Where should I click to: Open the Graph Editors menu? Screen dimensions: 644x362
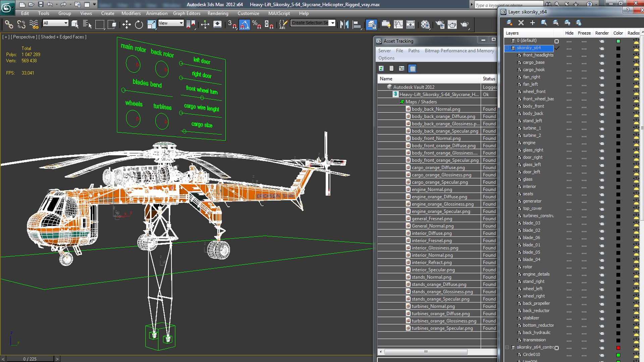(x=186, y=13)
